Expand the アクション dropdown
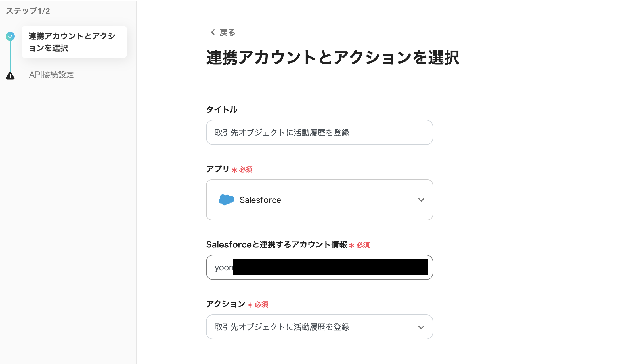The height and width of the screenshot is (364, 633). (421, 327)
